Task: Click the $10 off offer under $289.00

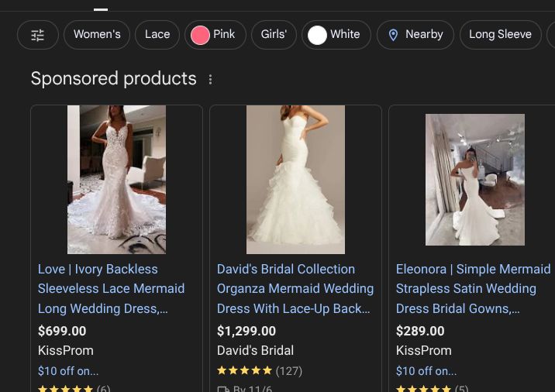Action: pyautogui.click(x=426, y=371)
